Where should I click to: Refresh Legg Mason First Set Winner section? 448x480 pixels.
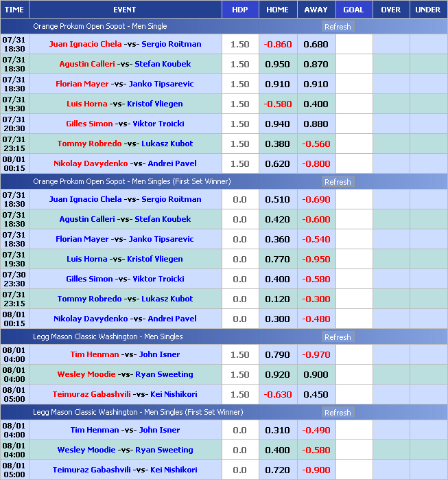point(337,413)
